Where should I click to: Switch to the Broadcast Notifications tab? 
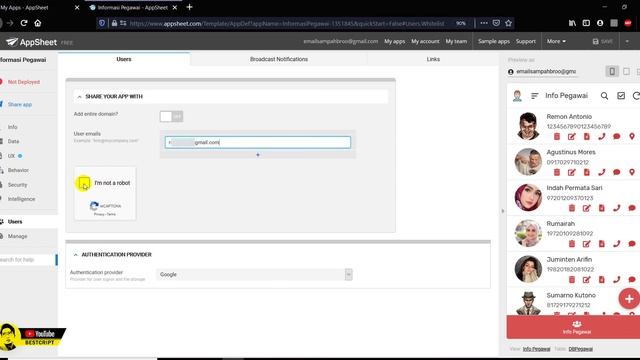coord(279,59)
